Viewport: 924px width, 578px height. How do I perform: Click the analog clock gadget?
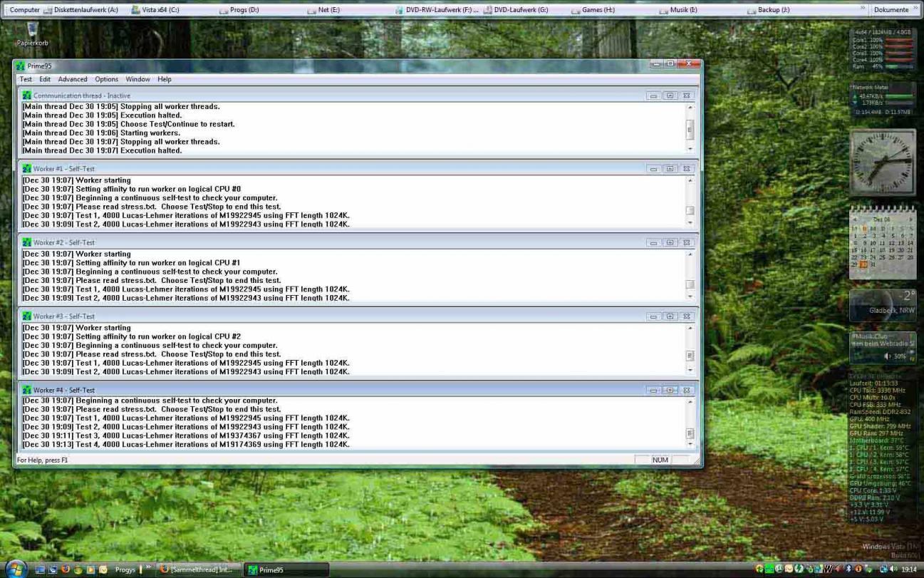coord(883,162)
